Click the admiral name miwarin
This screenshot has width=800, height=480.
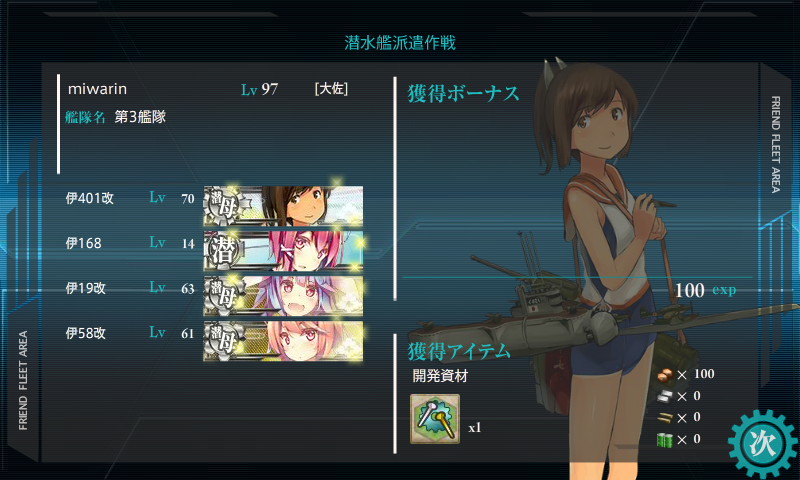click(97, 89)
